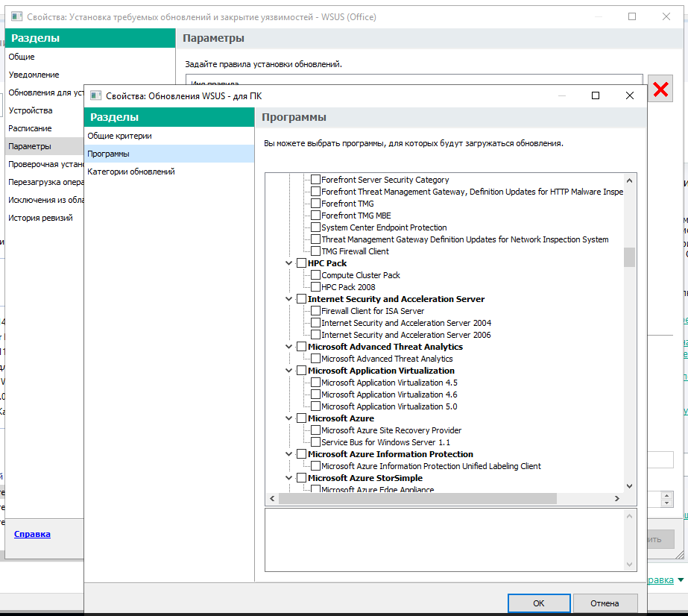The width and height of the screenshot is (688, 616).
Task: Click the up arrow of program list scrollbar
Action: click(x=629, y=180)
